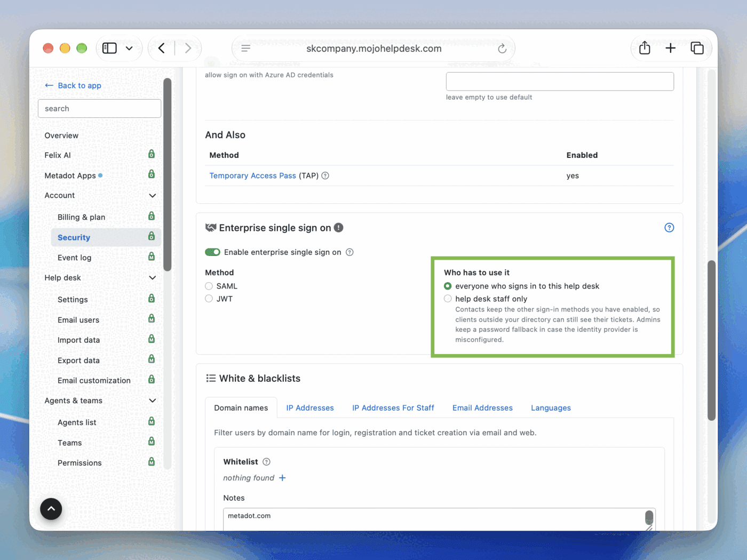Click the reader view icon in address bar
Viewport: 747px width, 560px height.
click(x=246, y=49)
